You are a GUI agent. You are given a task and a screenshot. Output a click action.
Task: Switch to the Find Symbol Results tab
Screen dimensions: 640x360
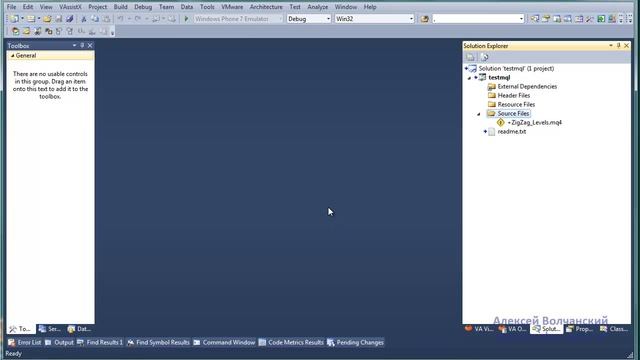[x=158, y=342]
